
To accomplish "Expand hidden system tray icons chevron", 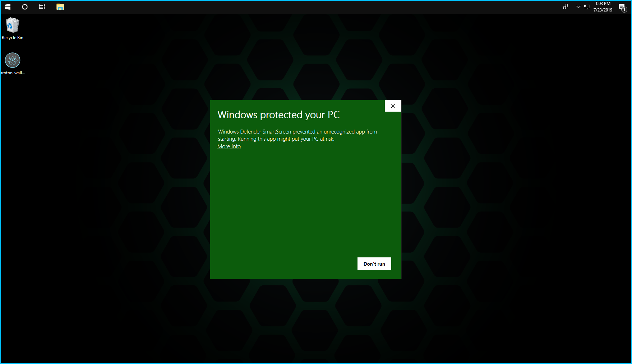I will [578, 7].
